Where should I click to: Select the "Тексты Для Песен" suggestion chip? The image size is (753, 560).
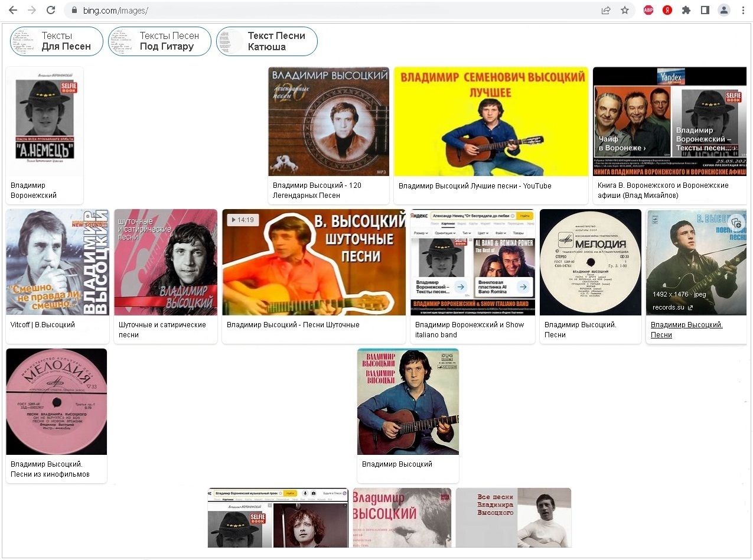[x=57, y=41]
